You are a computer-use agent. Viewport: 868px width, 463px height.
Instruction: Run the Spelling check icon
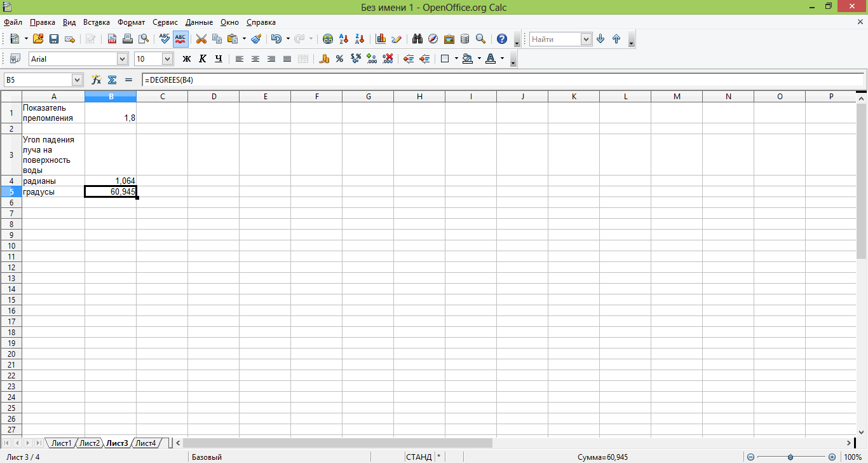[x=165, y=39]
